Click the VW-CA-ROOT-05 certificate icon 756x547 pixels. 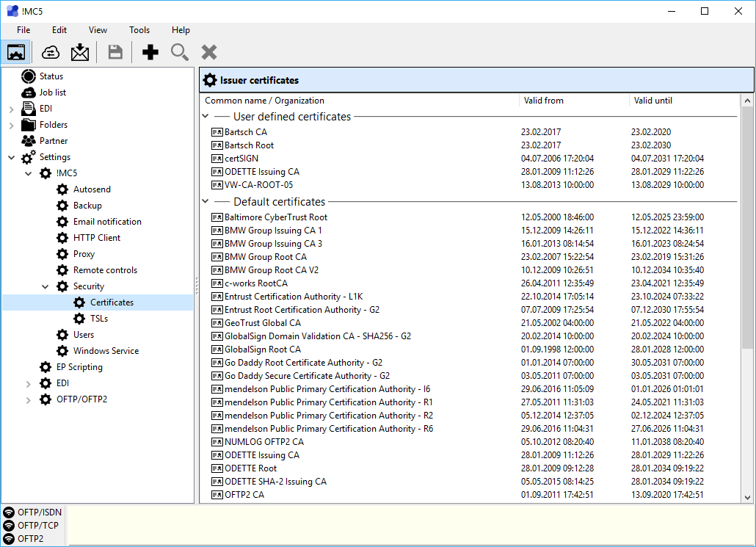(217, 185)
